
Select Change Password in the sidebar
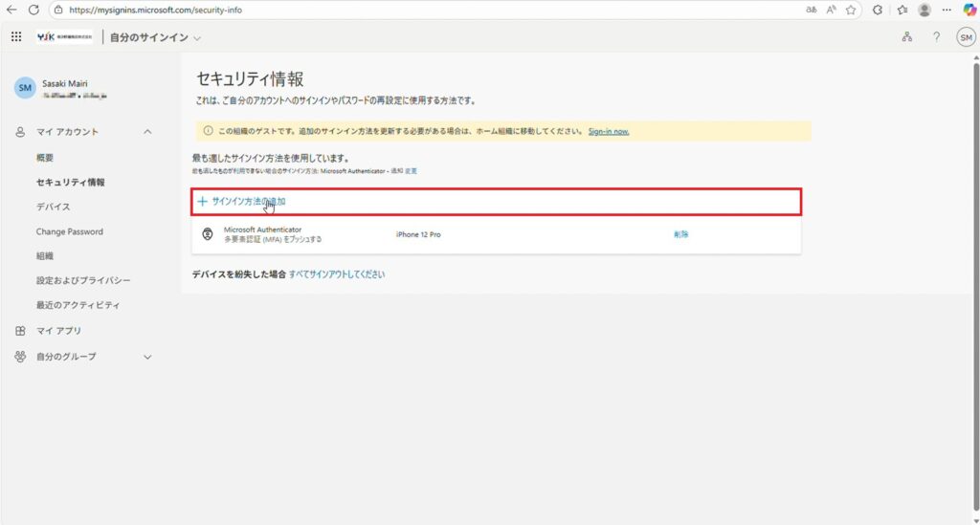[x=69, y=231]
